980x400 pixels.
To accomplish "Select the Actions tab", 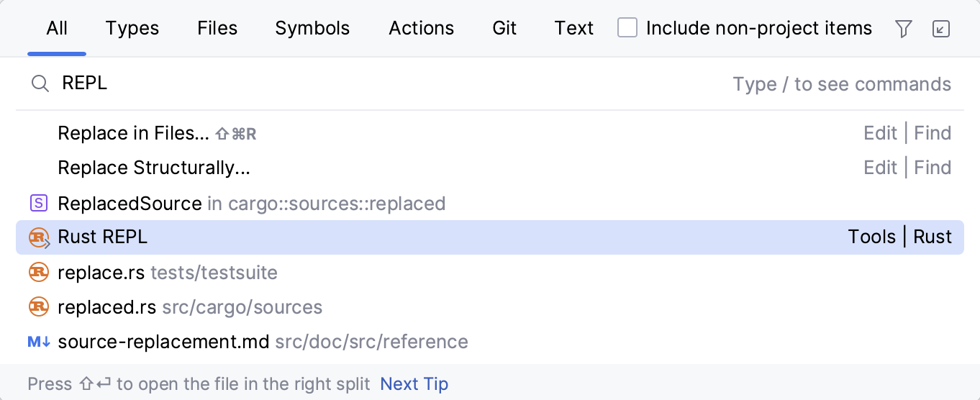I will [421, 28].
